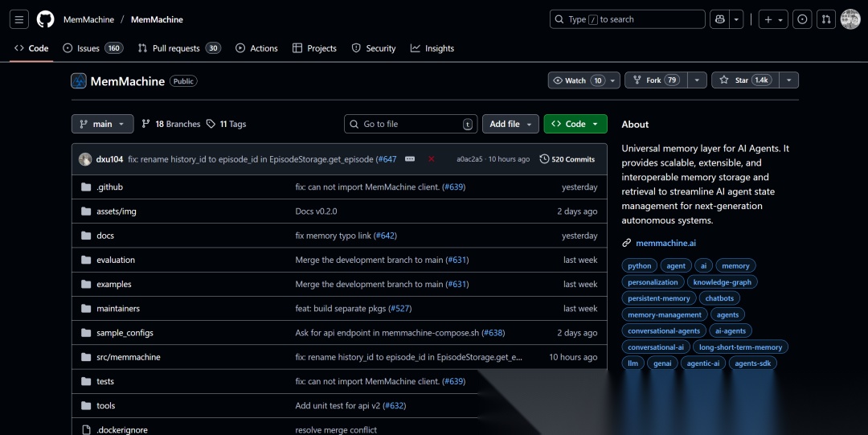Open the MemMachine organization breadcrumb link
This screenshot has width=868, height=435.
click(88, 19)
